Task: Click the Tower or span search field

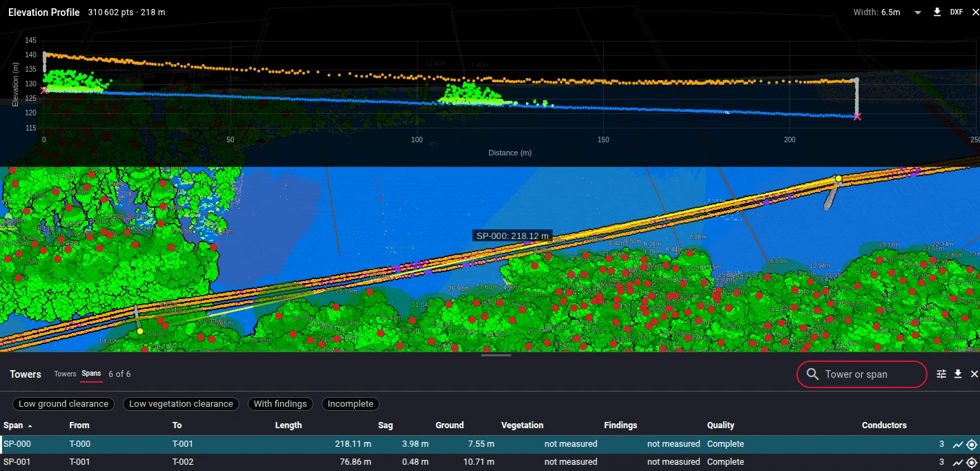Action: [862, 374]
